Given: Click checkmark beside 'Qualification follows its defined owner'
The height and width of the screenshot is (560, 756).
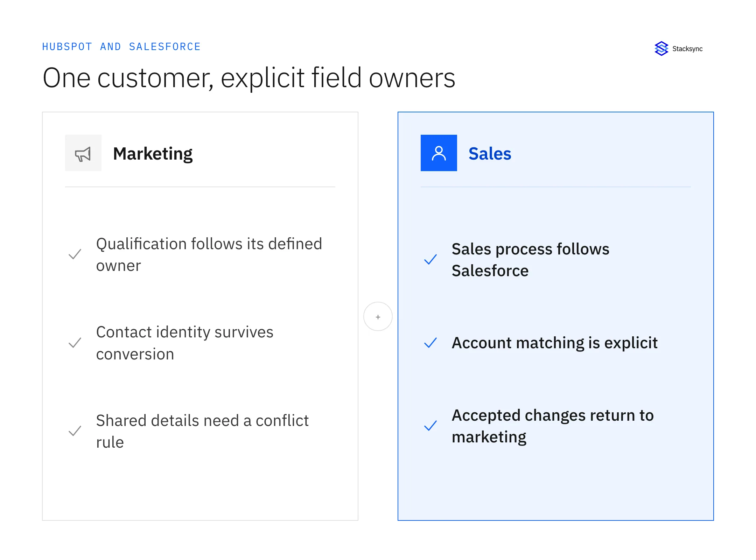Looking at the screenshot, I should (75, 254).
